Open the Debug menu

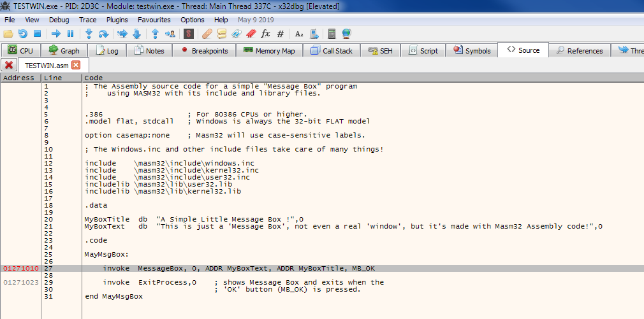[59, 20]
